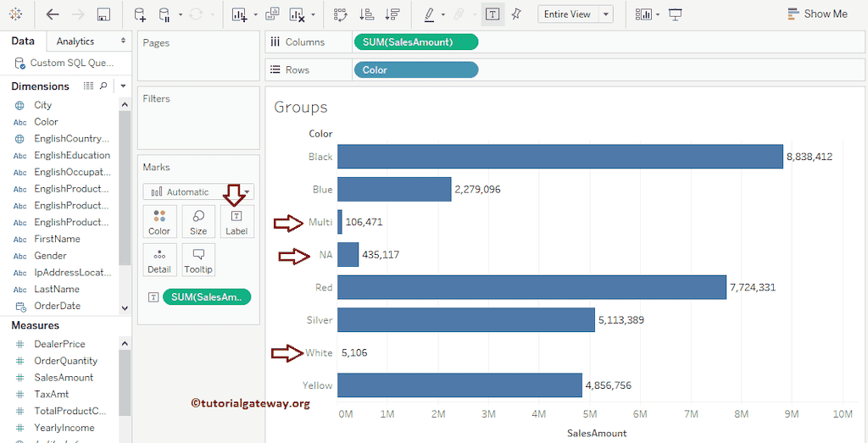Click the Dimensions search magnifier icon
This screenshot has height=443, width=868.
click(103, 86)
